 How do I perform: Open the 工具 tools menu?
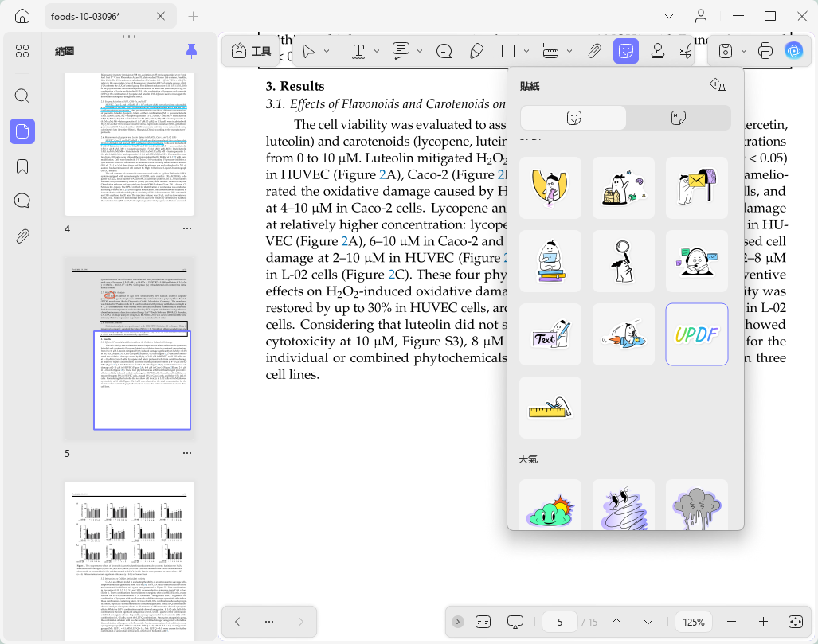(252, 51)
